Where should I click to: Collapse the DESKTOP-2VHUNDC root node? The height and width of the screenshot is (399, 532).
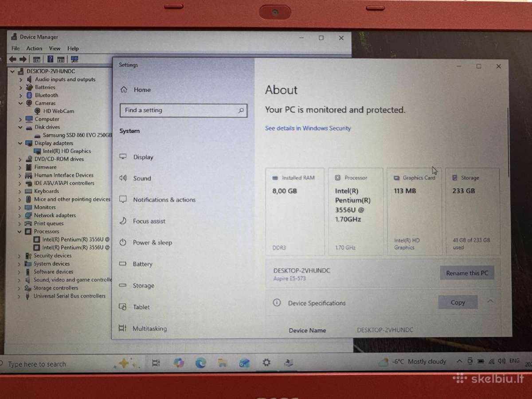click(x=13, y=71)
